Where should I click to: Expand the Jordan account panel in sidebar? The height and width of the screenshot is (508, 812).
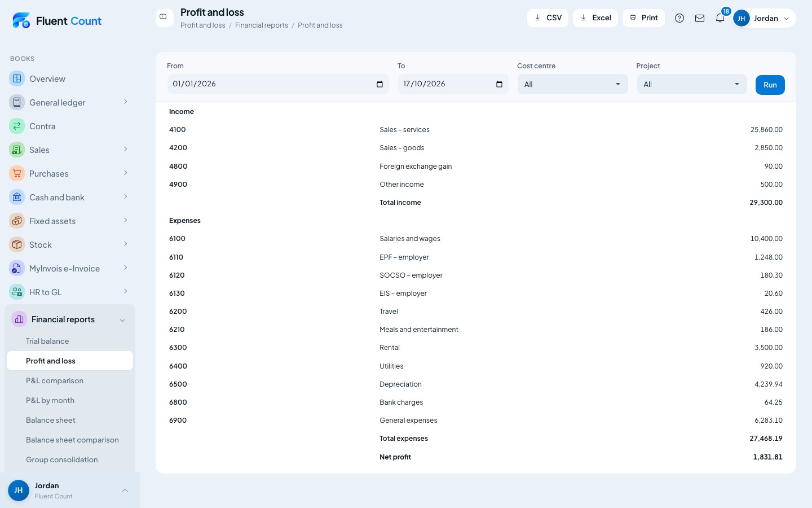[x=125, y=490]
